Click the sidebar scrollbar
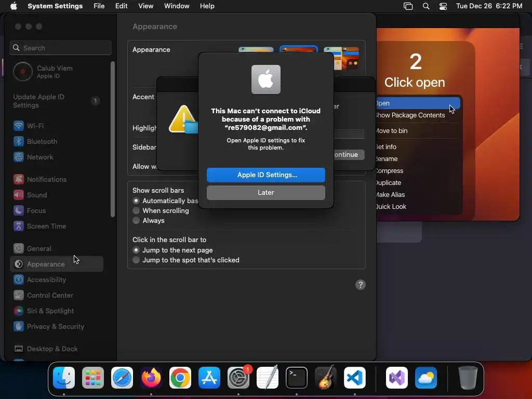532x399 pixels. 113,139
